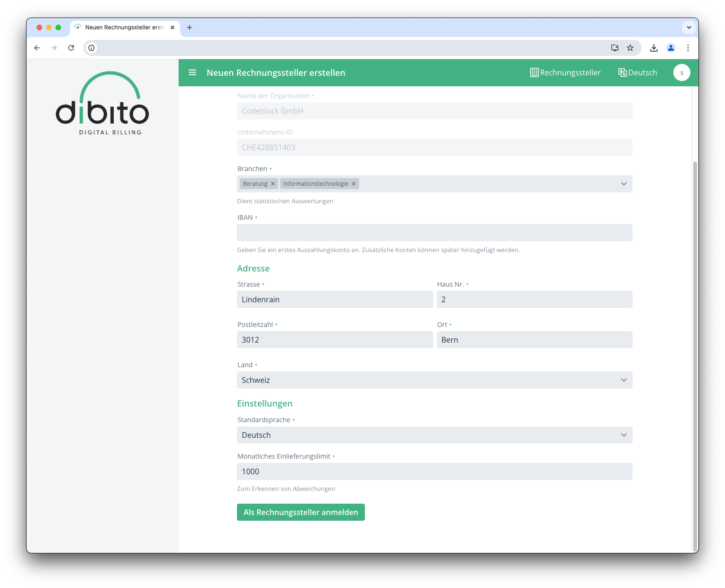Open Rechnungssteller in the top navigation
This screenshot has width=725, height=588.
tap(565, 72)
